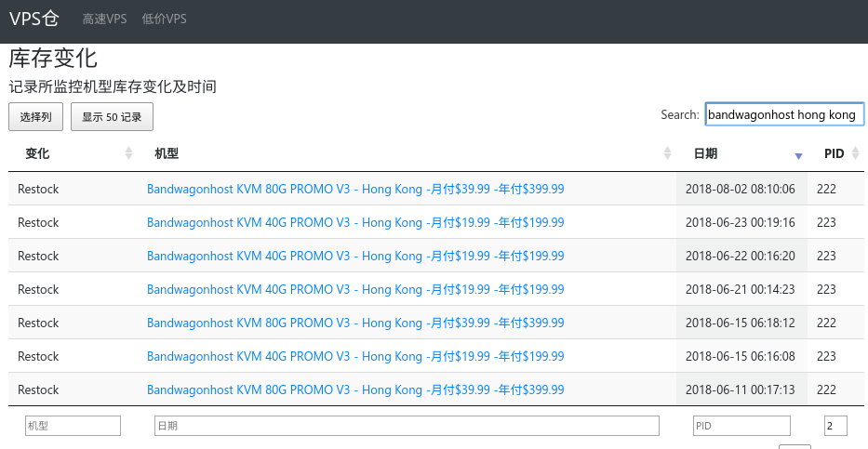Open 40G PROMO V3 link dated 2018-06-15 06:16:08

click(355, 356)
